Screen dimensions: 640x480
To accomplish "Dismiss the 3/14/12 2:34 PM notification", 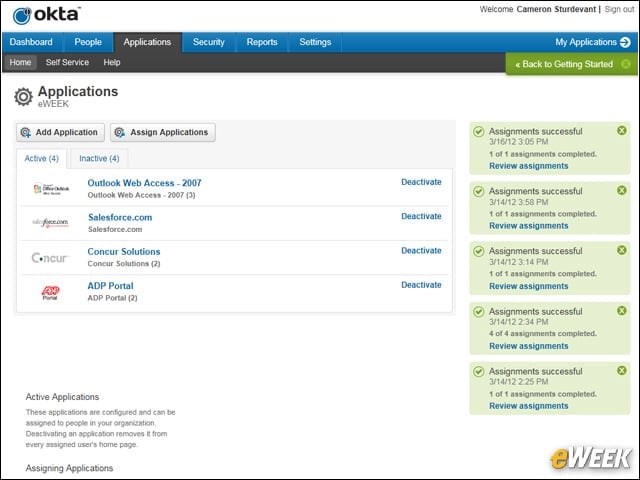I will 622,311.
